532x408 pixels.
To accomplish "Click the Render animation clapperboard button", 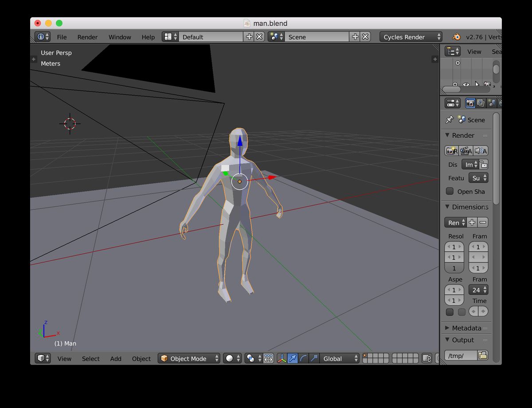I will [x=466, y=151].
